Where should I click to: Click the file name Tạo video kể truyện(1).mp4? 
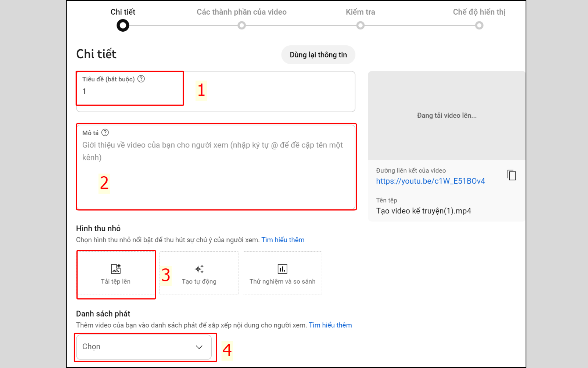point(423,211)
